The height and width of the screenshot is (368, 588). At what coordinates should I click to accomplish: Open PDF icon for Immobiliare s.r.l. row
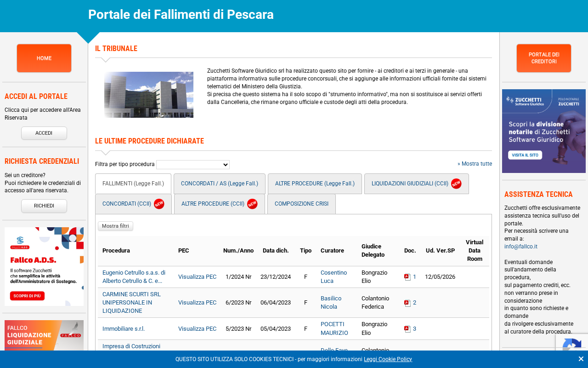[x=407, y=329]
